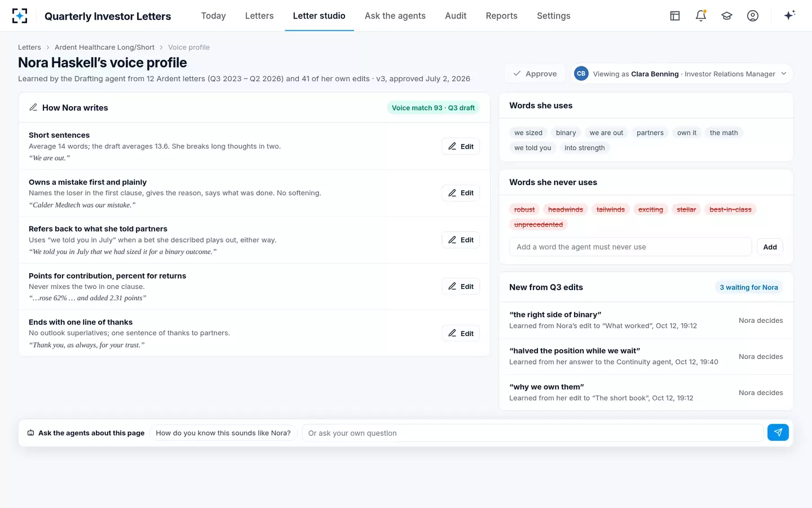Open the user account icon

(x=753, y=16)
